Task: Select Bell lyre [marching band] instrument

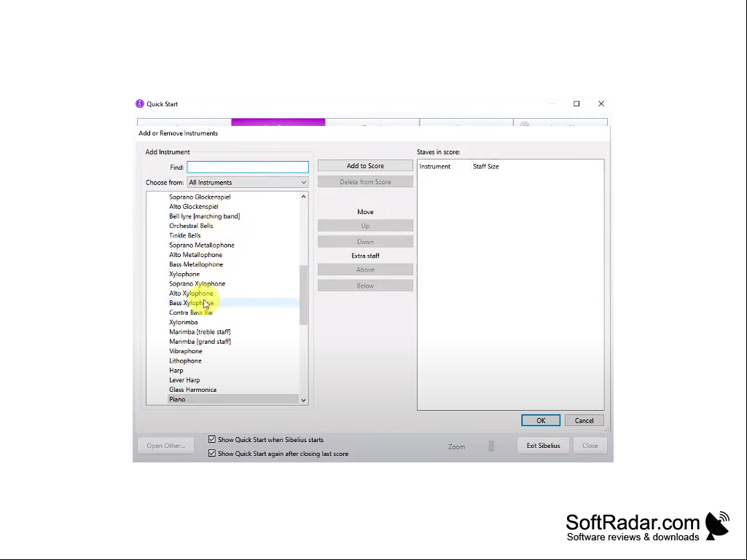Action: pos(204,216)
